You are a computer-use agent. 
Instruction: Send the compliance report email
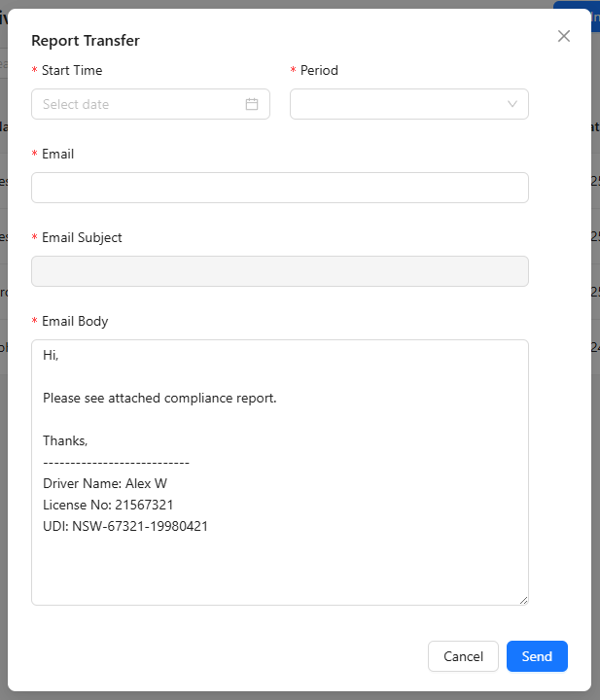click(x=537, y=656)
